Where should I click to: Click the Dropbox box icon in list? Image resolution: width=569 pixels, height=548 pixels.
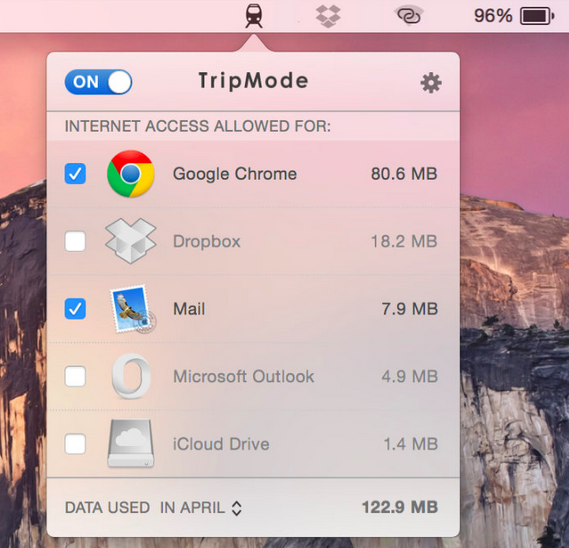click(x=131, y=241)
